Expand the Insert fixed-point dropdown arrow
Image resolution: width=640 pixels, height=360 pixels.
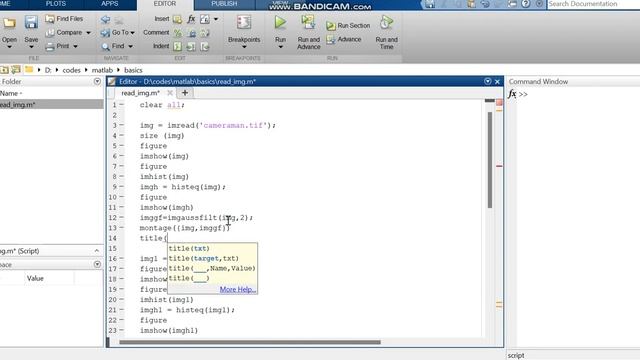[216, 19]
